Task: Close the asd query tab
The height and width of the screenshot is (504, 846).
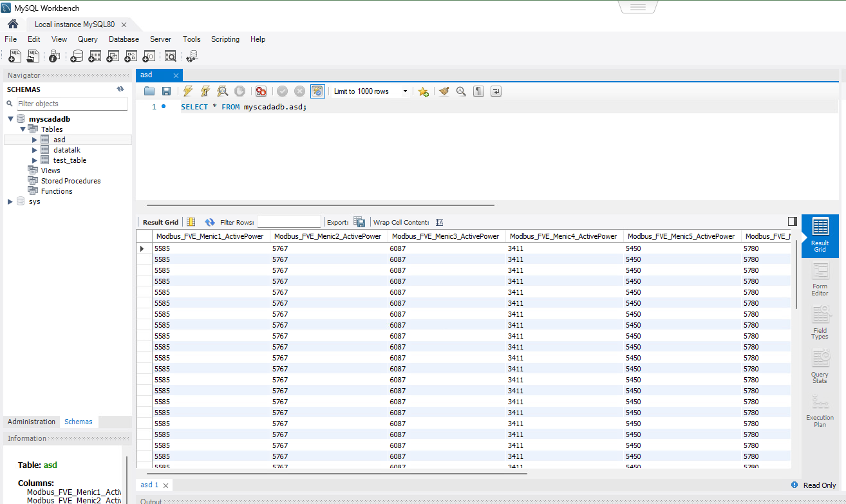Action: pyautogui.click(x=176, y=75)
